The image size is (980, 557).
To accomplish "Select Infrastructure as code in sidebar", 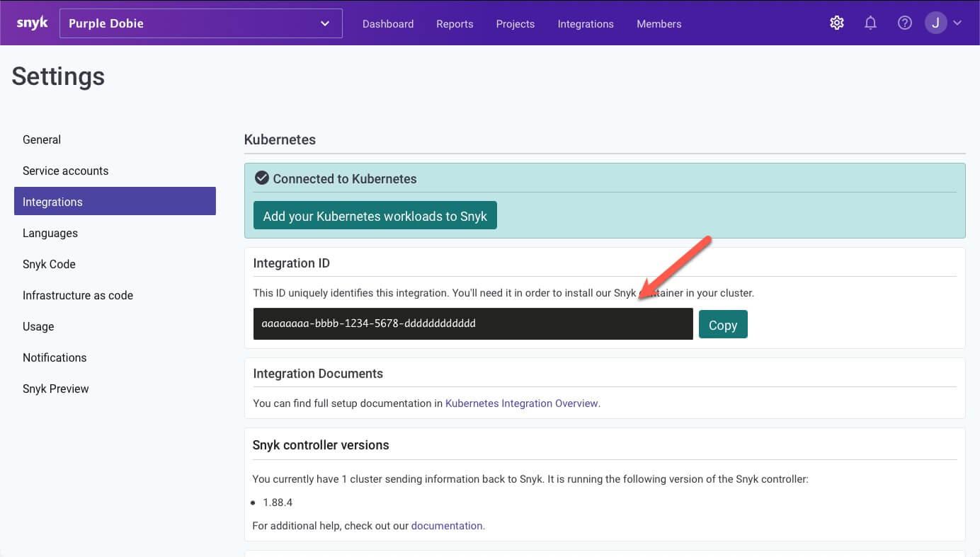I will [x=115, y=295].
